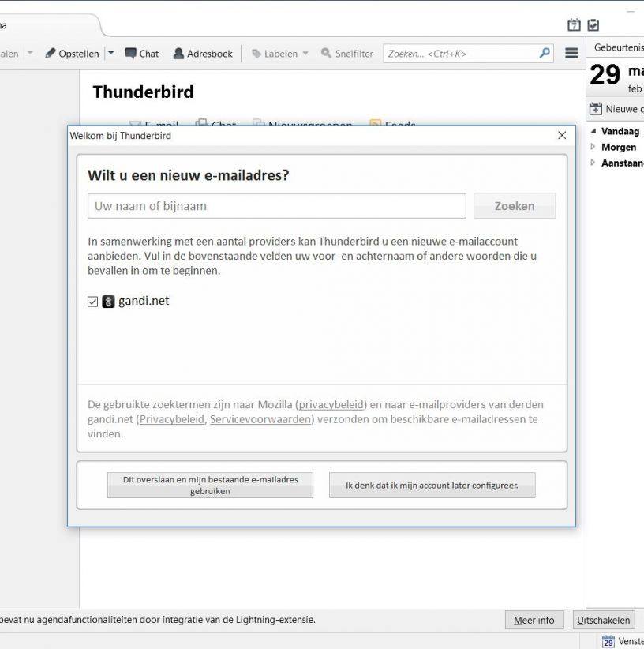
Task: Expand the Morgen section
Action: (x=593, y=147)
